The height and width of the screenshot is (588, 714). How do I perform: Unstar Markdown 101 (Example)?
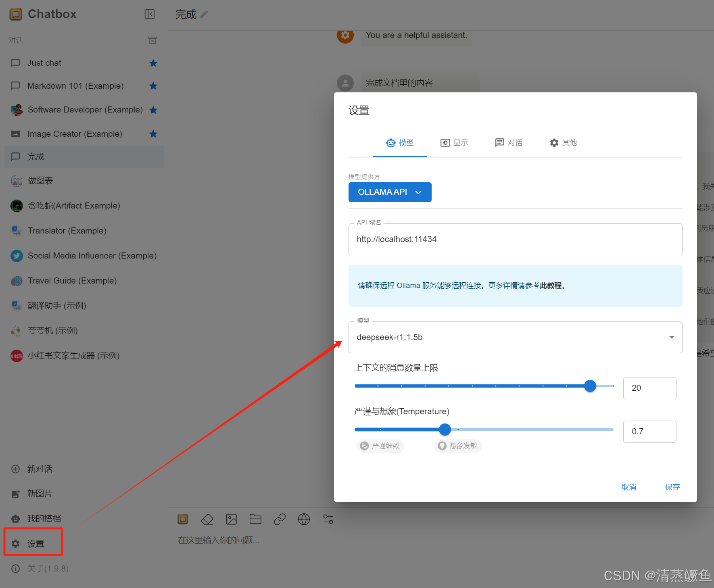point(153,86)
